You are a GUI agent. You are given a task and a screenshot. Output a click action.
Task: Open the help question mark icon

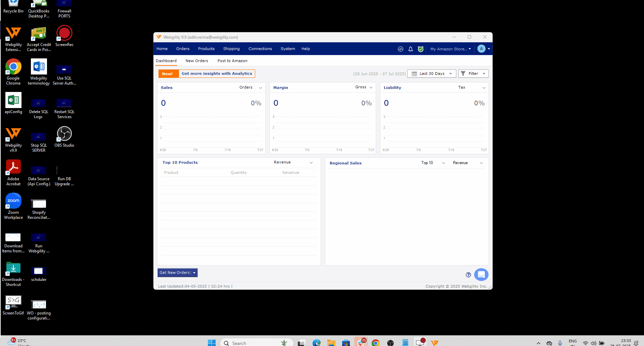(468, 275)
